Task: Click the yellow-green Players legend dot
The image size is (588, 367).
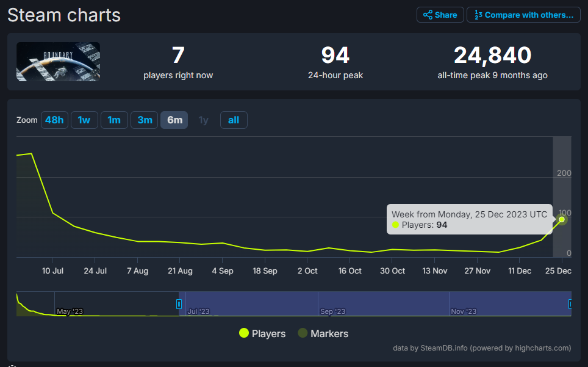Action: (244, 333)
